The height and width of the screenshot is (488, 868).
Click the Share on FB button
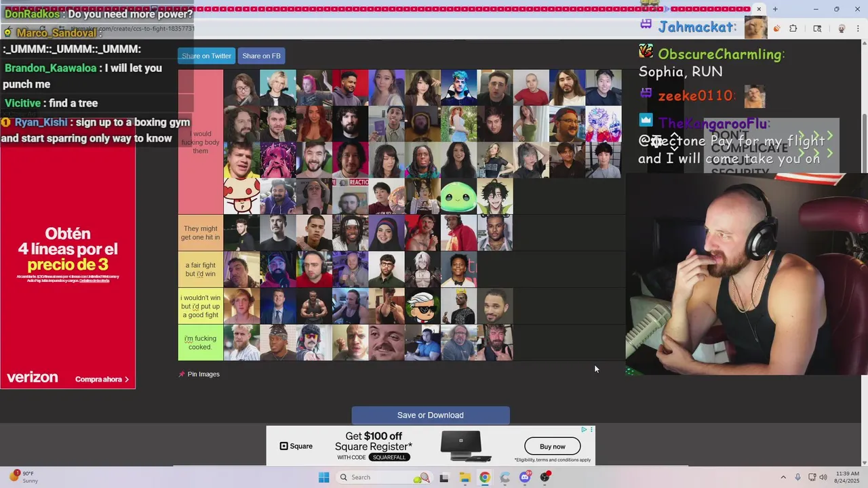pyautogui.click(x=261, y=56)
